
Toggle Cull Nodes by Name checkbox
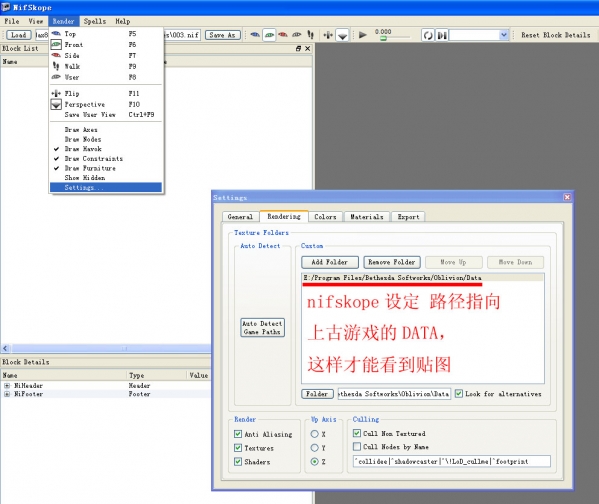[x=357, y=446]
